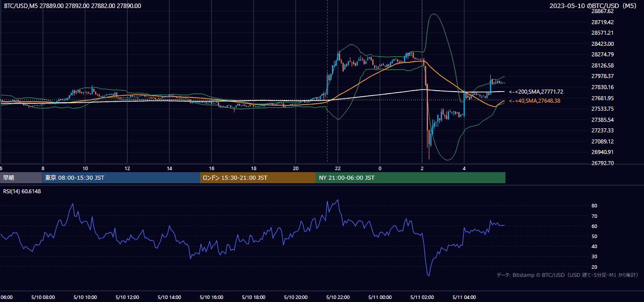The width and height of the screenshot is (644, 302).
Task: Click the '2023-05-10 のBTC/USD（M5）' chart title
Action: 594,6
